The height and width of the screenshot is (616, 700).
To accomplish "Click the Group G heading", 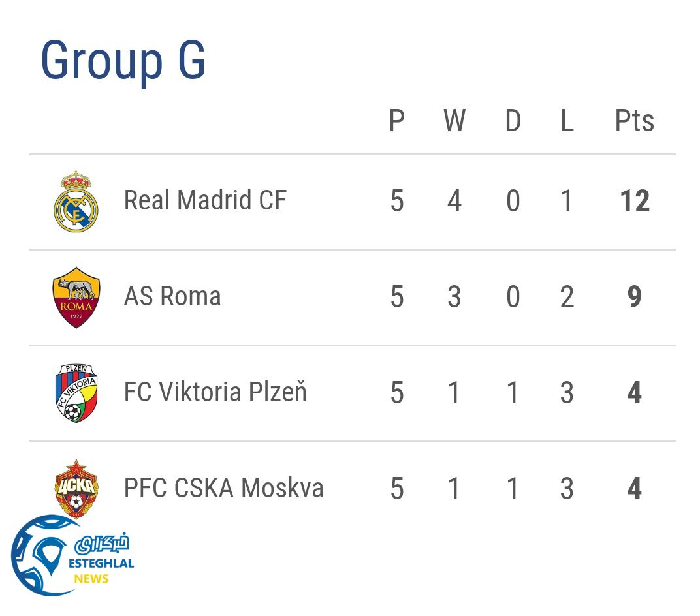I will [x=123, y=61].
